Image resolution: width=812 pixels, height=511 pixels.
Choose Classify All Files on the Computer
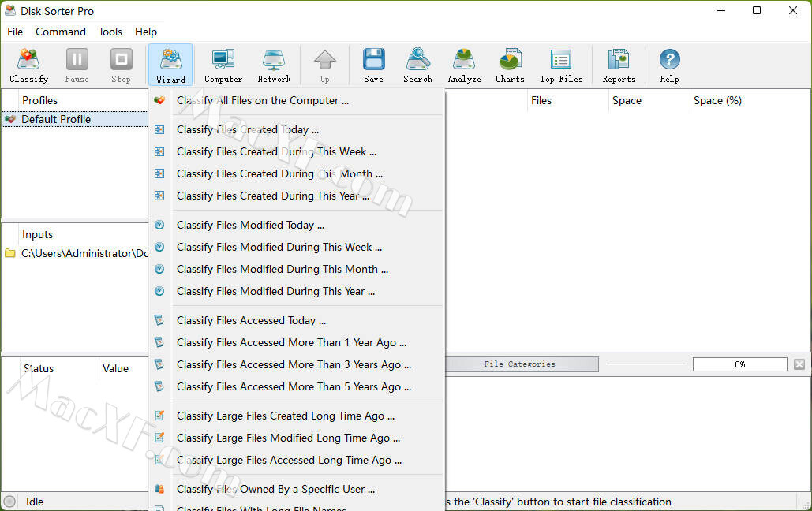(x=263, y=100)
